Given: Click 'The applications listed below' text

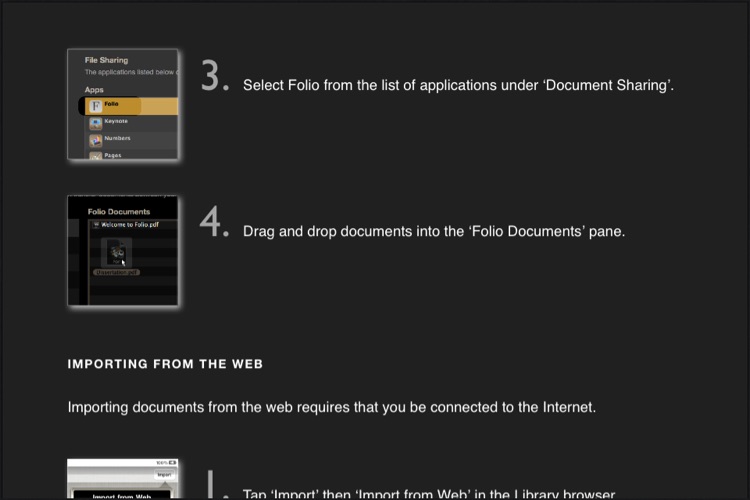Looking at the screenshot, I should tap(131, 72).
